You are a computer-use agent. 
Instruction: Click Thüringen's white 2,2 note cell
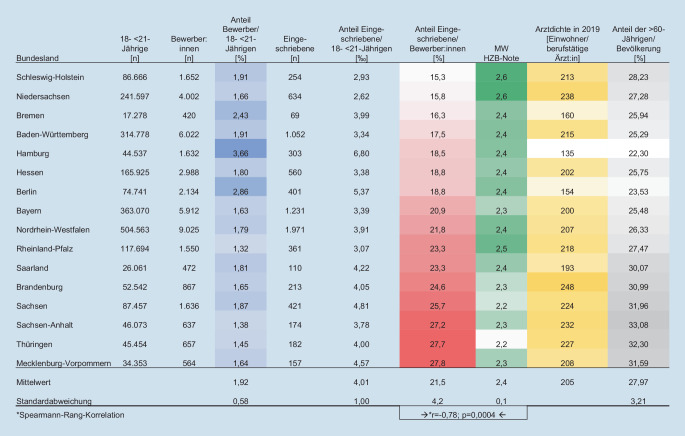(501, 344)
